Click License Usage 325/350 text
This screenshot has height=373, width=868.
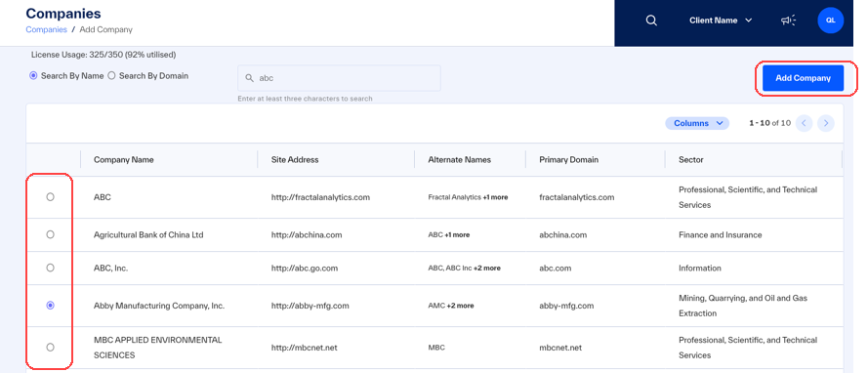(x=103, y=55)
